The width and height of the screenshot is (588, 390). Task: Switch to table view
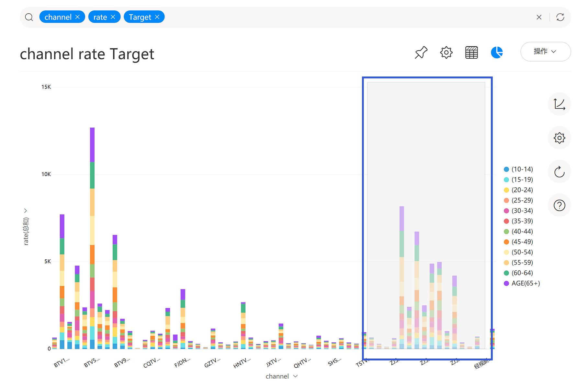[471, 52]
